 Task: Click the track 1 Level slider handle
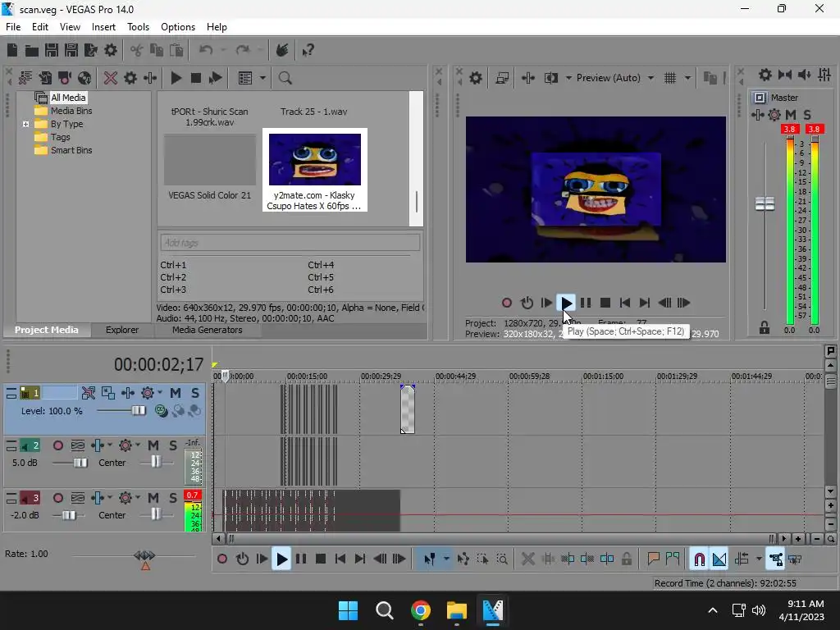coord(139,410)
